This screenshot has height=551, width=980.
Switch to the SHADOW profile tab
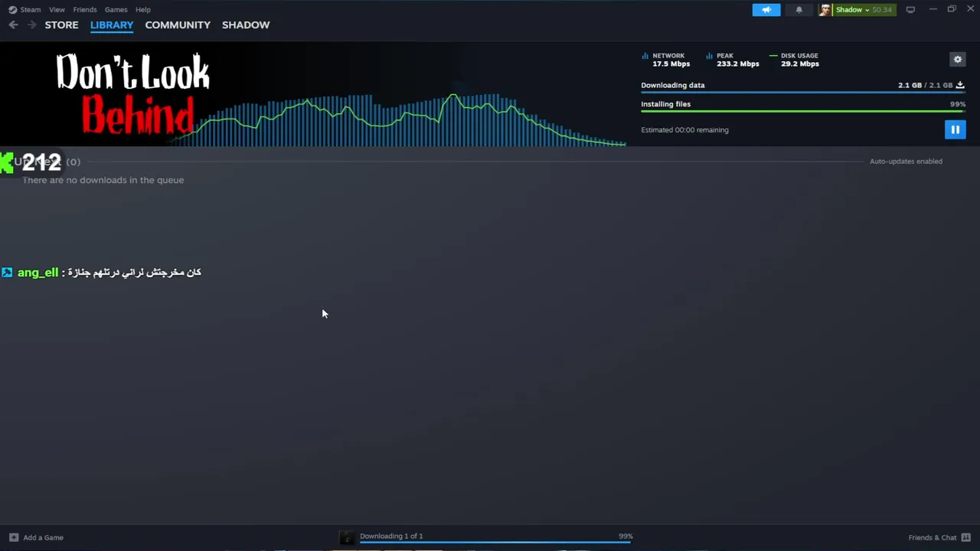[246, 25]
